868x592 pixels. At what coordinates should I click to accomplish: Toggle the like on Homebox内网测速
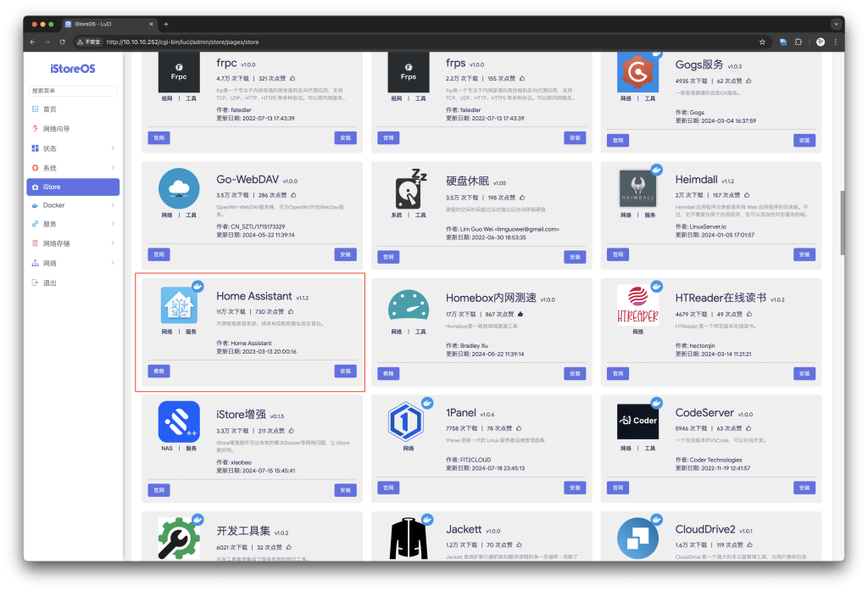click(520, 314)
